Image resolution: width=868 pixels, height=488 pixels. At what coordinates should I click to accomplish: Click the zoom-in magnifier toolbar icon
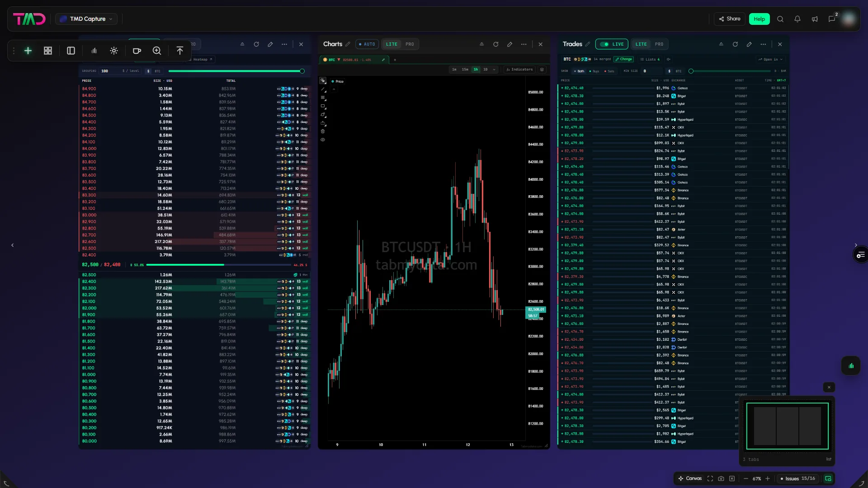[157, 51]
